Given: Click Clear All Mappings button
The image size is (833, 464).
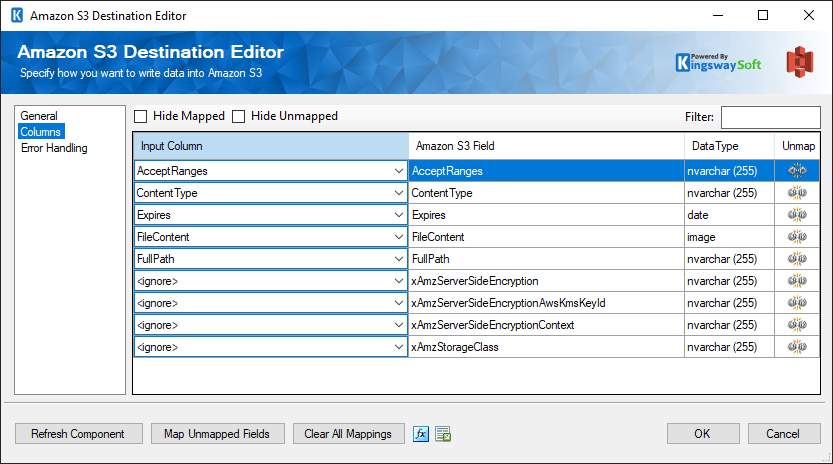Looking at the screenshot, I should tap(348, 434).
